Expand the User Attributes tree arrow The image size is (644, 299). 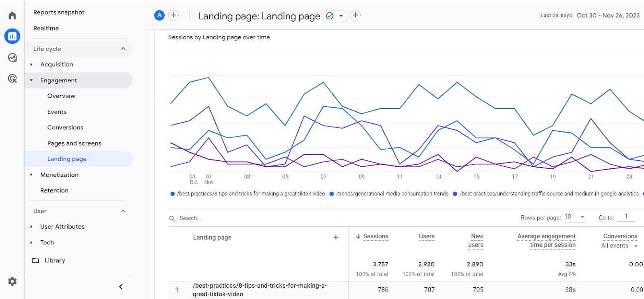(31, 227)
